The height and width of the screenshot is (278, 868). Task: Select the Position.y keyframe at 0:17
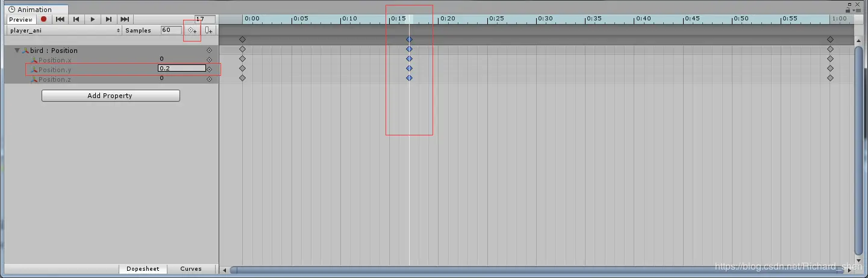(x=409, y=69)
